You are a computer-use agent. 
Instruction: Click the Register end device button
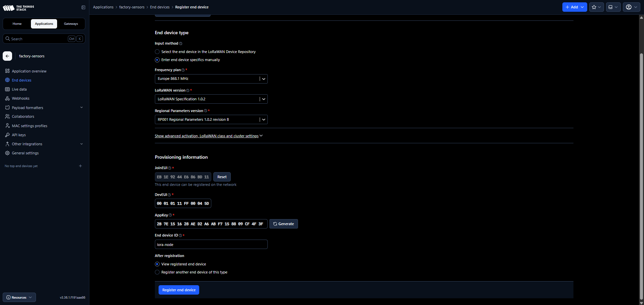179,290
